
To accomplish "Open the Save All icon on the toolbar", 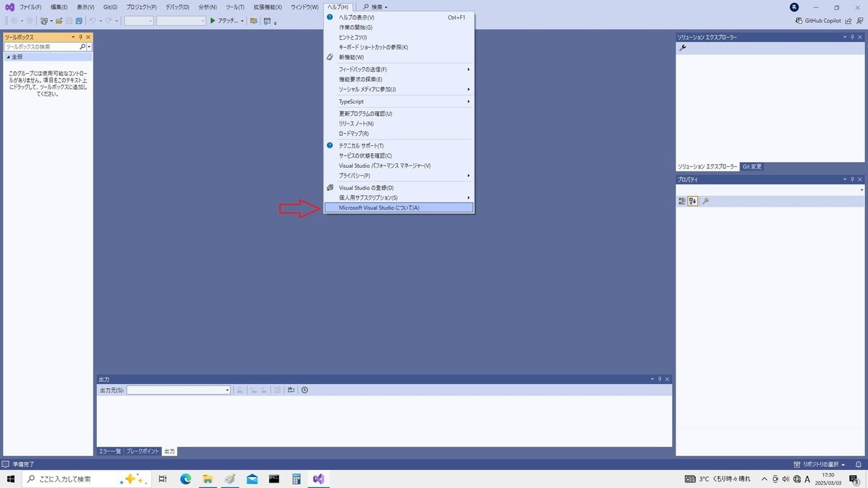I will [79, 21].
